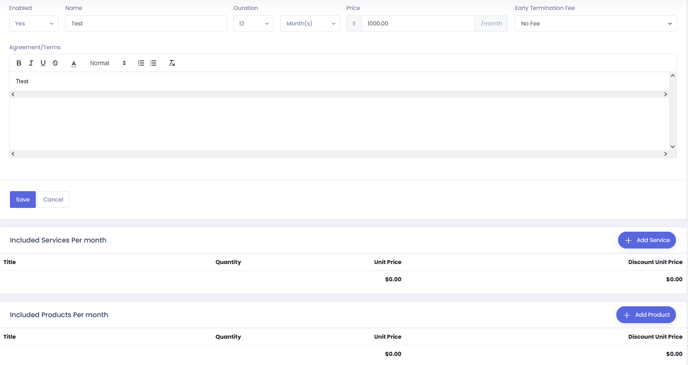Save the plan
Image resolution: width=688 pixels, height=365 pixels.
tap(23, 200)
